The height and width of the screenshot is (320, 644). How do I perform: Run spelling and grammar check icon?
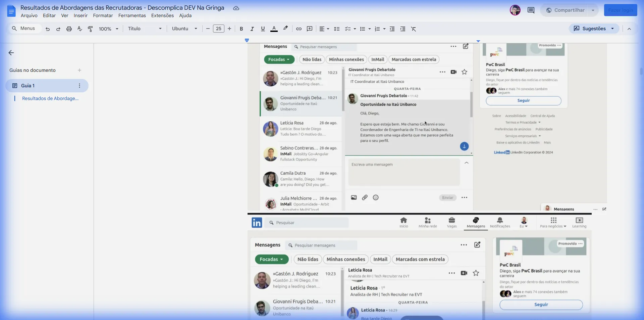tap(79, 29)
